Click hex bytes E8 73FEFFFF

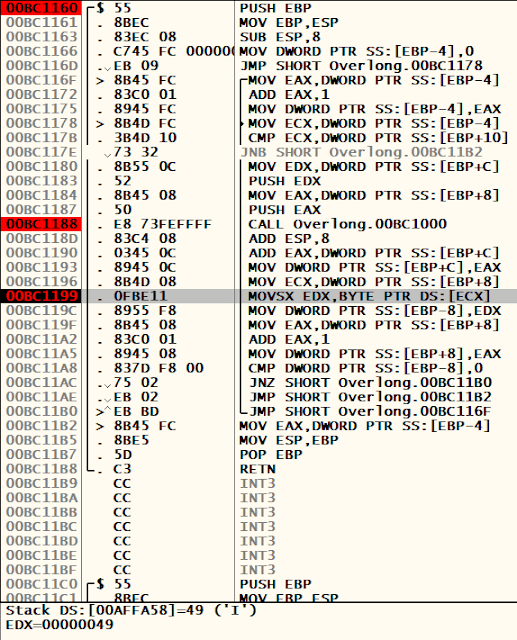pyautogui.click(x=163, y=224)
